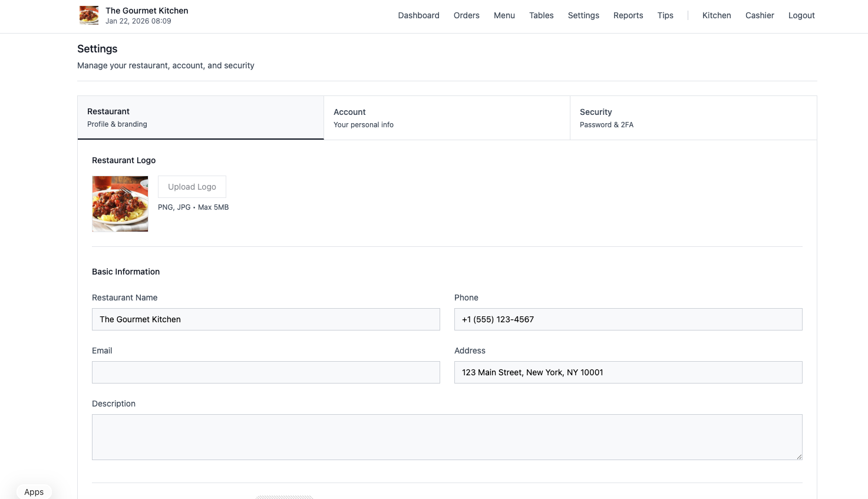Click the Description text area
Viewport: 868px width, 499px height.
point(447,437)
